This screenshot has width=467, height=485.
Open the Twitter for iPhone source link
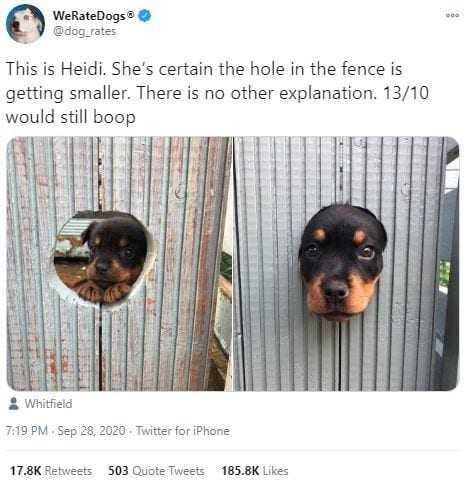183,431
